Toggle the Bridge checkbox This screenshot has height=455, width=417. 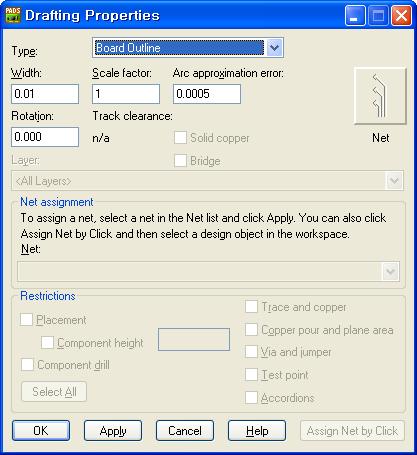tap(180, 161)
